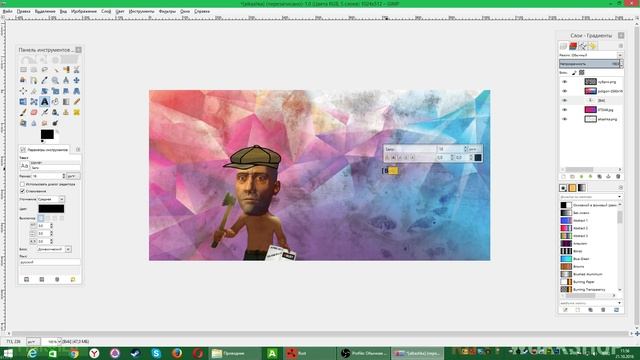Edit the selected gradient
Image resolution: width=640 pixels, height=360 pixels.
click(x=565, y=310)
